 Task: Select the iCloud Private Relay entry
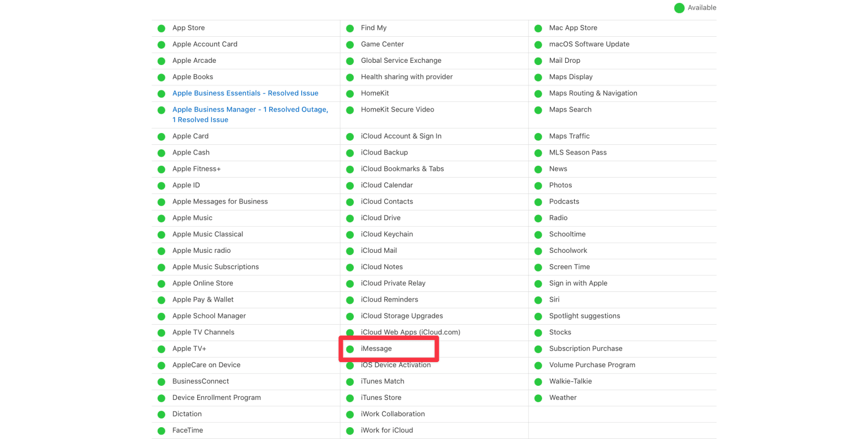[x=393, y=283]
